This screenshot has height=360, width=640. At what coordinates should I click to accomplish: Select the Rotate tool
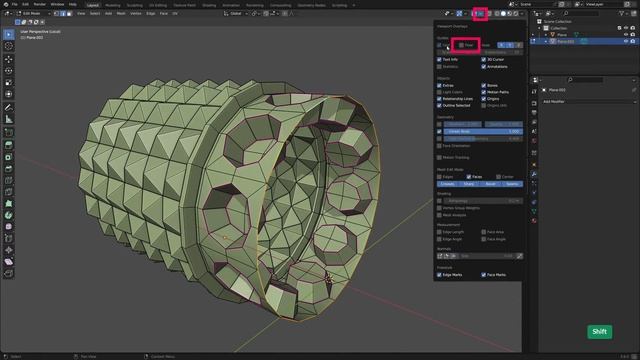(9, 71)
